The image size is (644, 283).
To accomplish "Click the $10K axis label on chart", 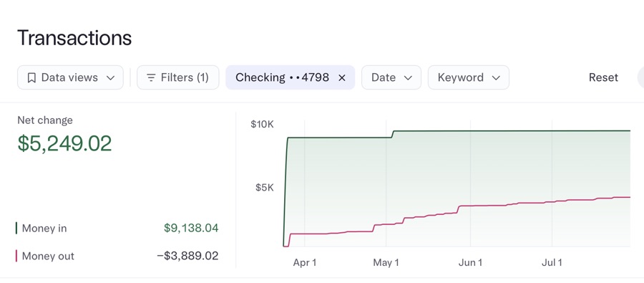I will point(262,124).
